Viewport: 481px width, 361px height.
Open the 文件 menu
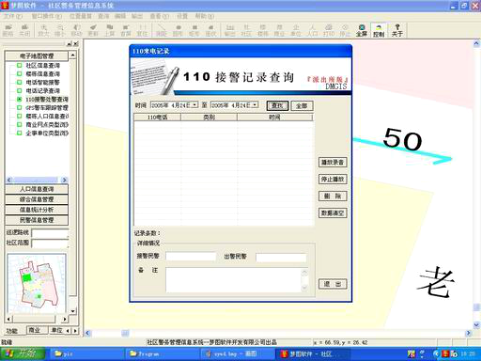[x=13, y=16]
